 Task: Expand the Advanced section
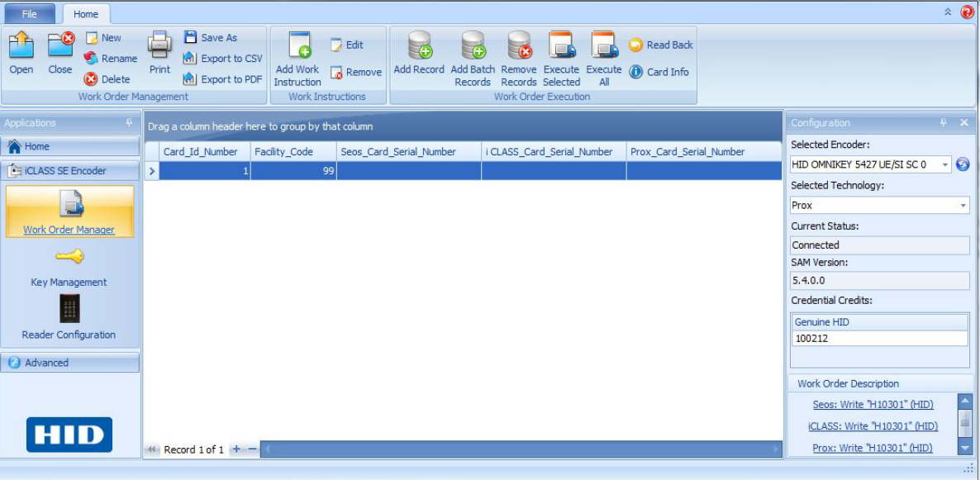pyautogui.click(x=70, y=363)
